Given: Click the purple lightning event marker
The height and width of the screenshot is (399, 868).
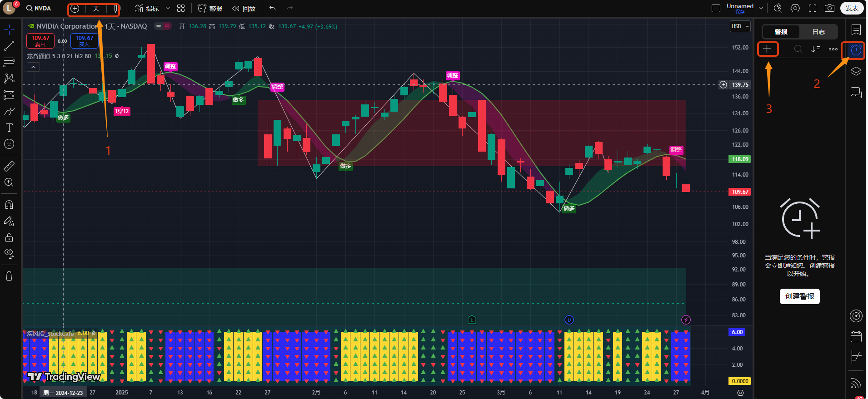Looking at the screenshot, I should 686,320.
